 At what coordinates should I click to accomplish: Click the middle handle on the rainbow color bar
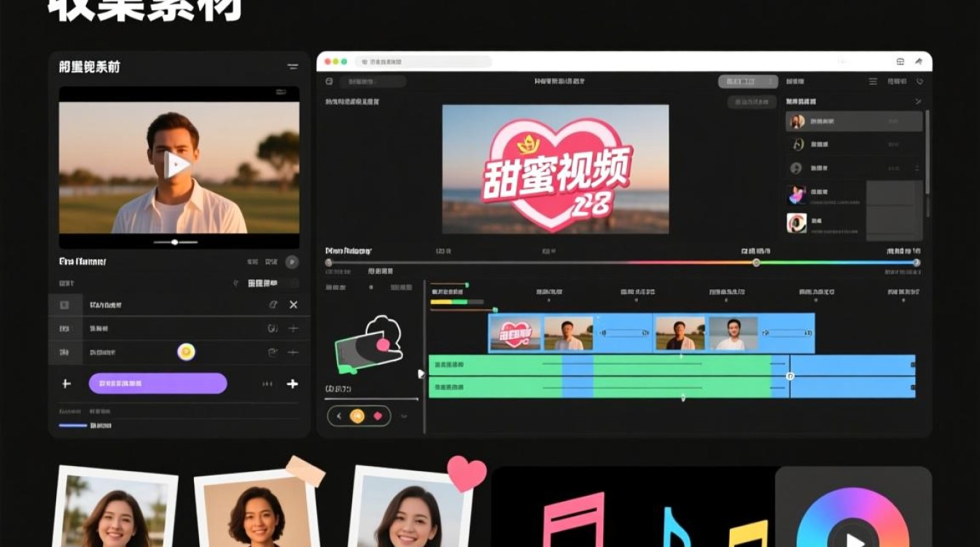[x=756, y=263]
